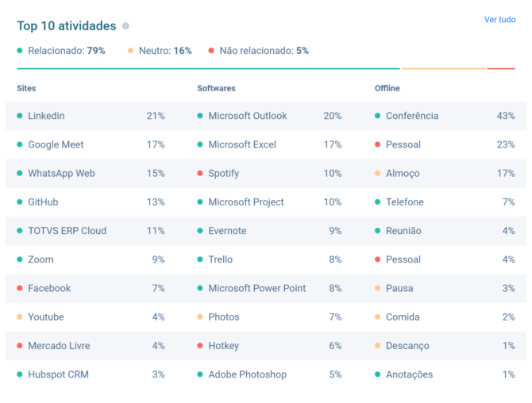Click the orange Neutro legend dot
Screen dimensions: 532x403
(x=130, y=51)
